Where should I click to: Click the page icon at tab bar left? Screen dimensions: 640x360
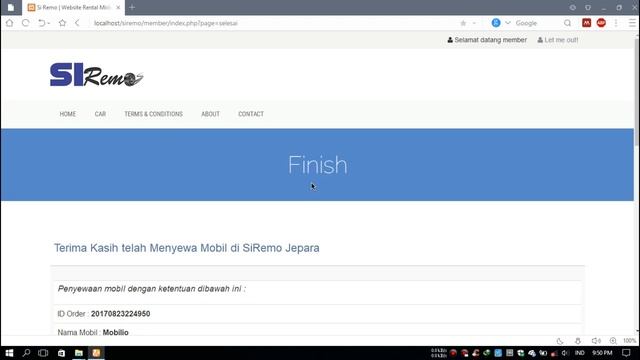tap(11, 7)
